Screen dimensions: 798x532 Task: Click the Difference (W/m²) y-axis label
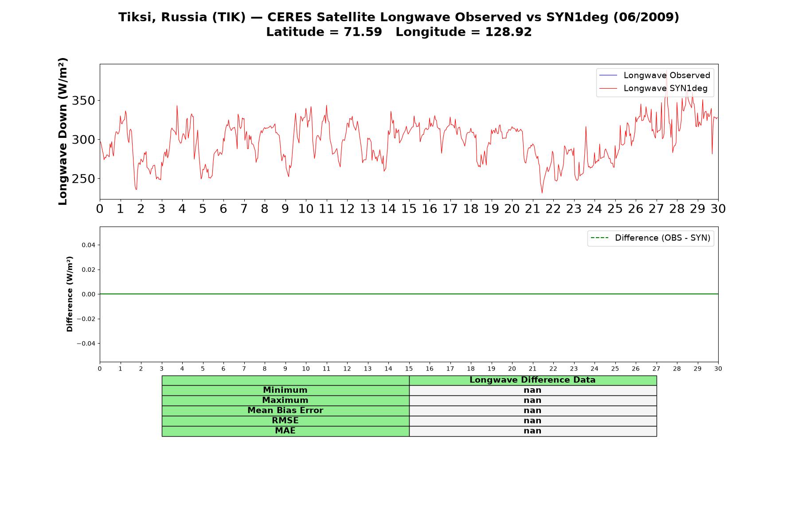(70, 294)
